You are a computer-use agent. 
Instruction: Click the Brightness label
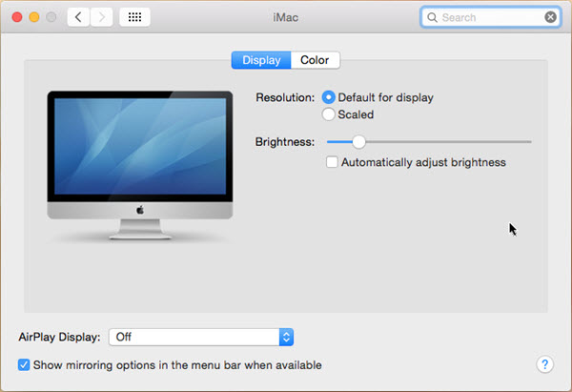click(284, 141)
